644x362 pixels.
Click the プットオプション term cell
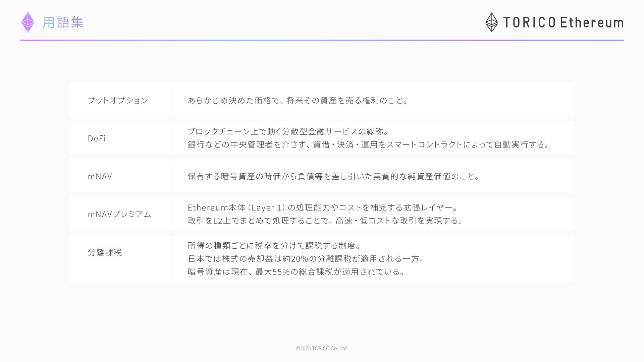coord(118,100)
